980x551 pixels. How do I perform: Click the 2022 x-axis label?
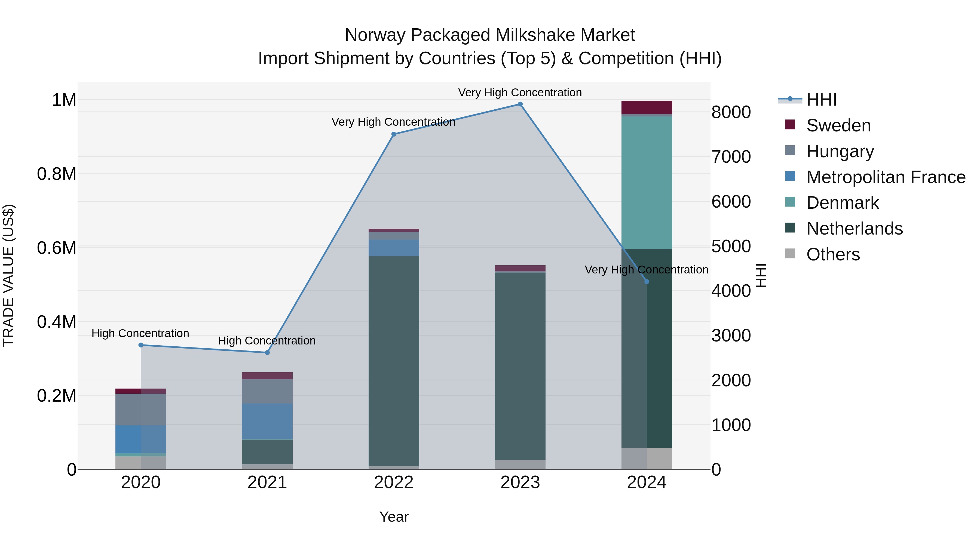(x=394, y=483)
